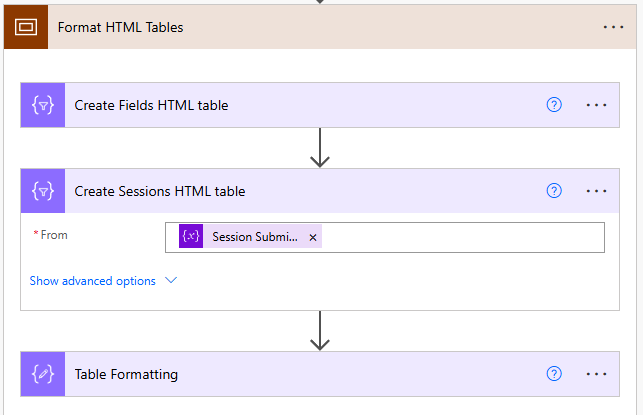
Task: Click the Create Fields HTML table icon
Action: click(43, 105)
